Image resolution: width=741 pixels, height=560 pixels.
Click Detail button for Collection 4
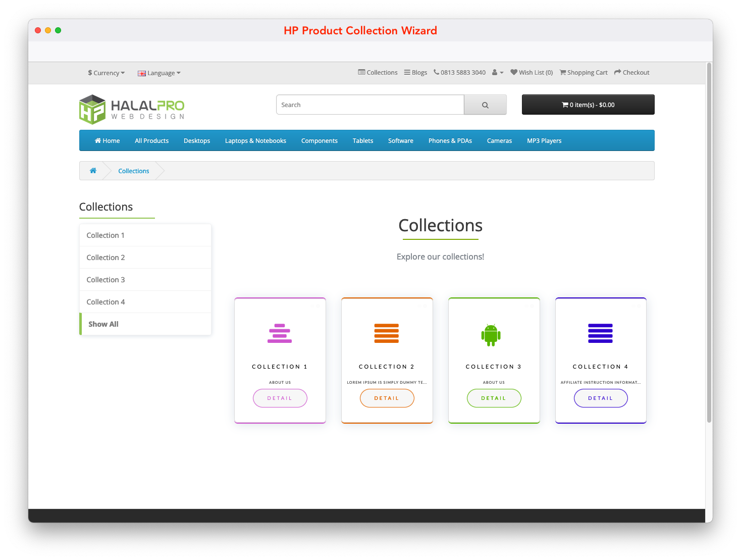click(x=601, y=398)
